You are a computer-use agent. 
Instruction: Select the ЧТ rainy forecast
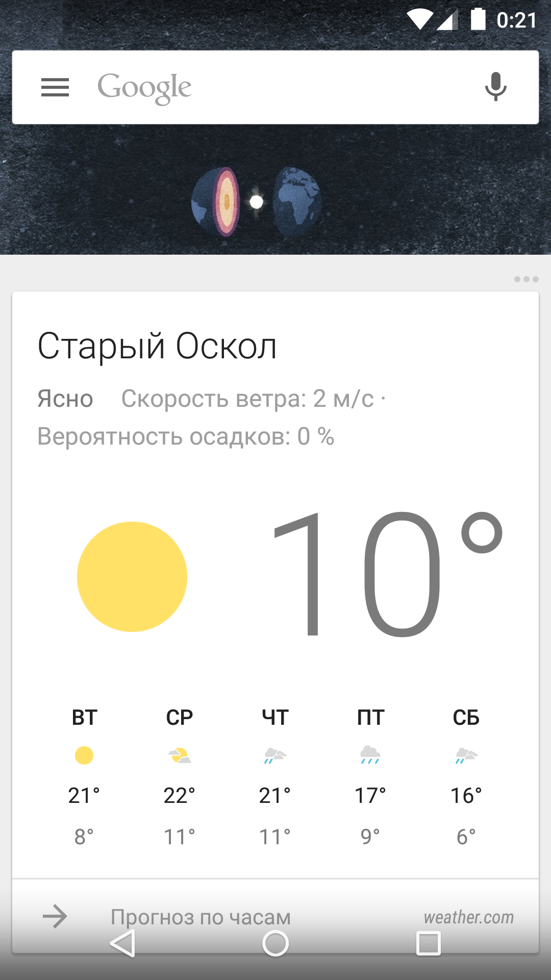(275, 777)
